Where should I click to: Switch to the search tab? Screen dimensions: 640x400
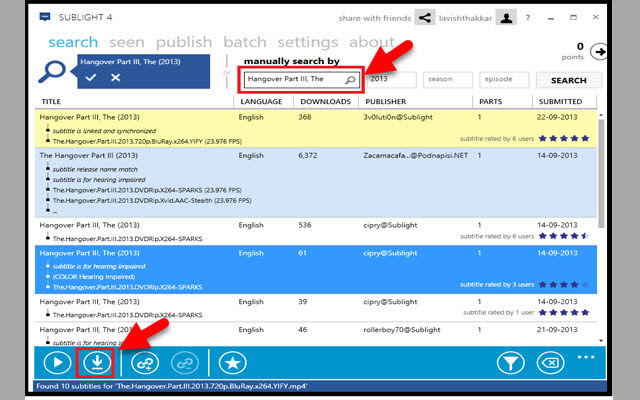click(x=73, y=42)
